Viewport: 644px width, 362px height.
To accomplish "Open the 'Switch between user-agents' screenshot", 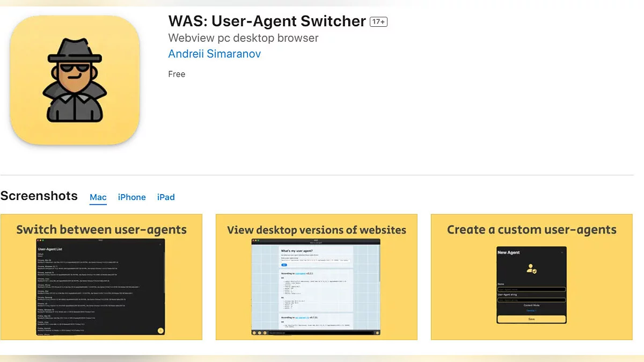I will pos(101,277).
